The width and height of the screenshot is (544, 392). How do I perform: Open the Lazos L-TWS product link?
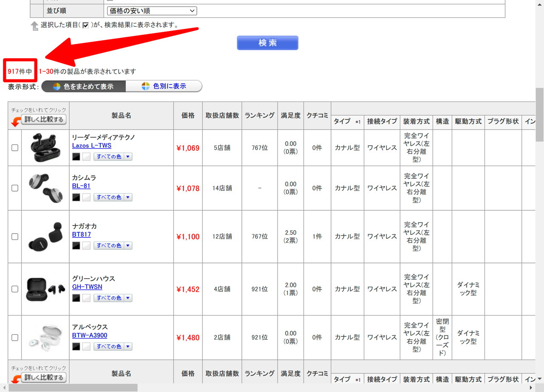(x=92, y=146)
